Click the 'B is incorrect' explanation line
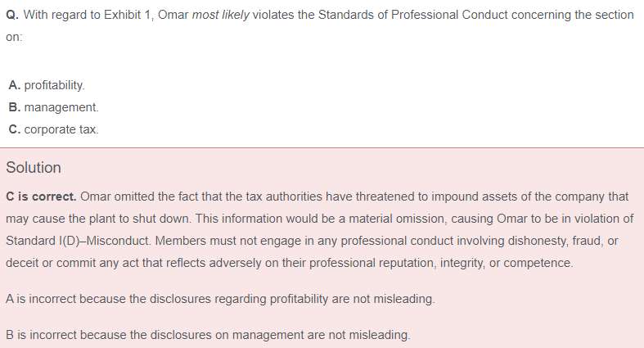The height and width of the screenshot is (348, 644). (x=208, y=335)
